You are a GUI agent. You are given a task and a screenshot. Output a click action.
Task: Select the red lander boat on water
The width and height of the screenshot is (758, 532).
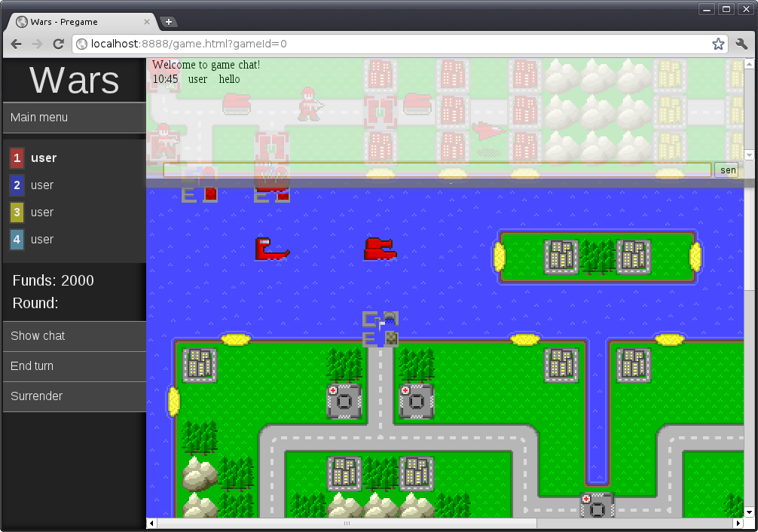[x=271, y=249]
